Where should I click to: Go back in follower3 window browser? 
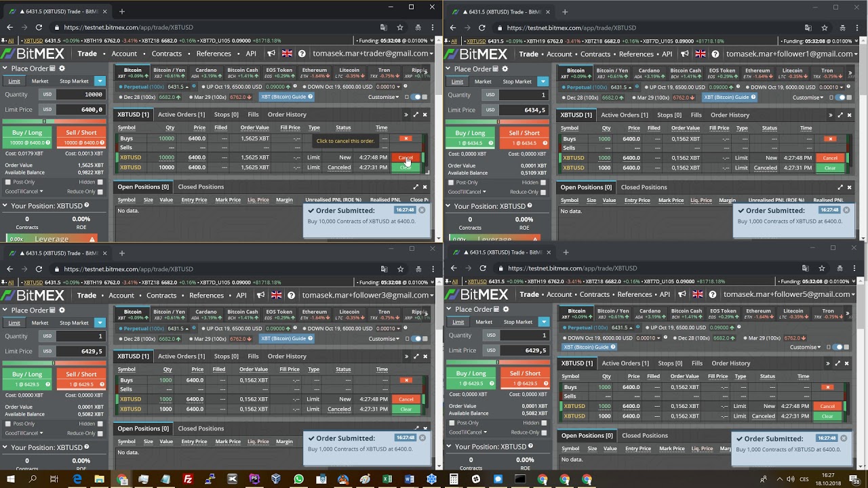tap(9, 268)
